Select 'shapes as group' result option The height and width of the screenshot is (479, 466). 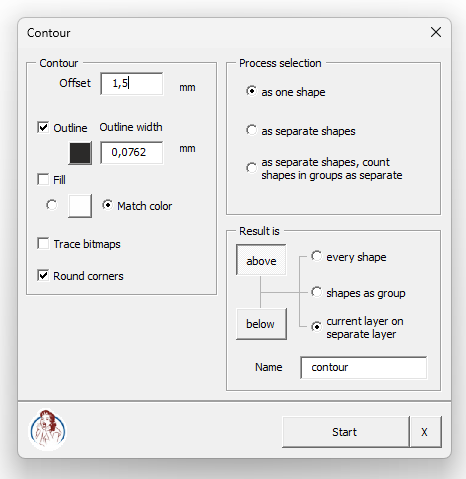click(316, 292)
